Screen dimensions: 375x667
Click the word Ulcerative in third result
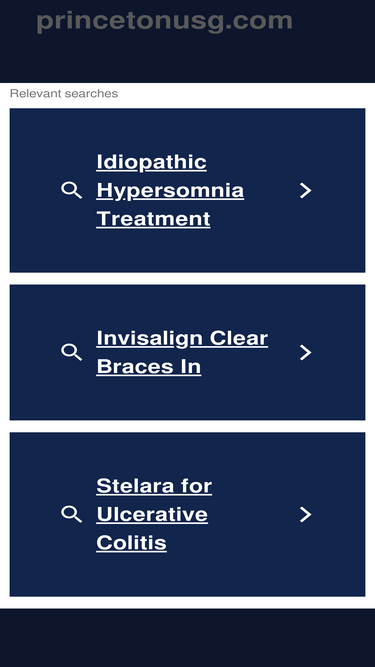point(152,515)
